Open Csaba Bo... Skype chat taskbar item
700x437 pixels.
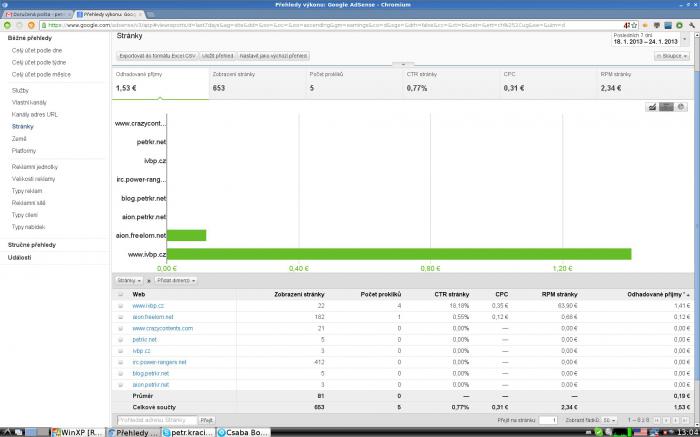click(243, 432)
